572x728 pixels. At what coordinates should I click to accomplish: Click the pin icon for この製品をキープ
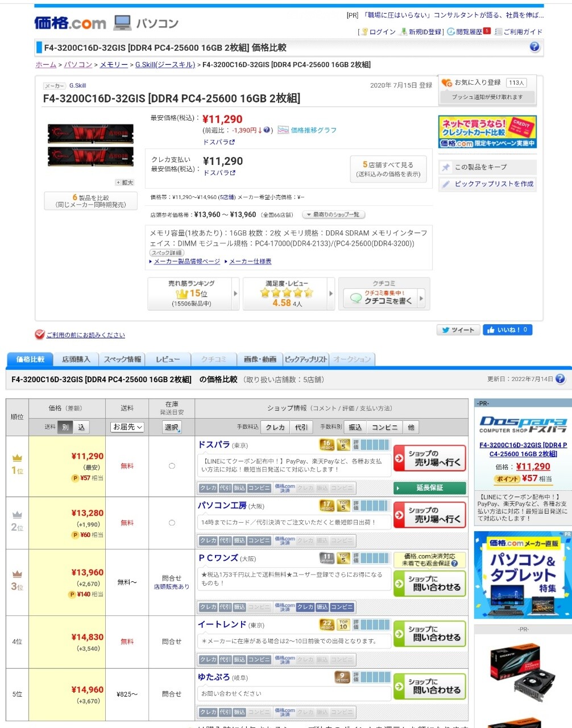point(446,167)
